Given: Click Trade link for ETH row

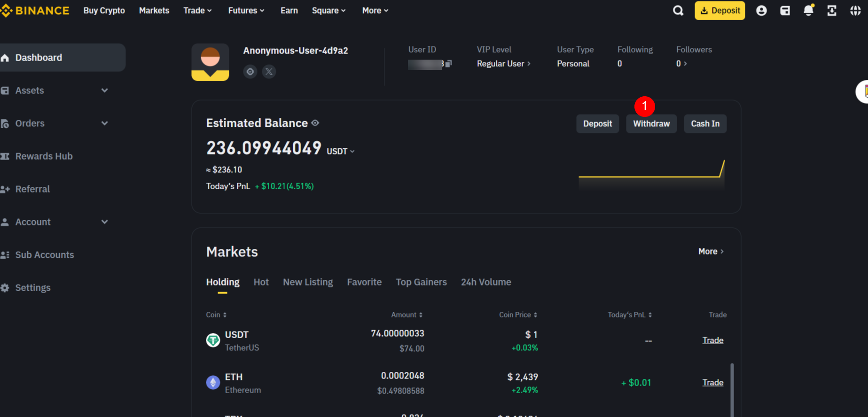Looking at the screenshot, I should pyautogui.click(x=712, y=382).
